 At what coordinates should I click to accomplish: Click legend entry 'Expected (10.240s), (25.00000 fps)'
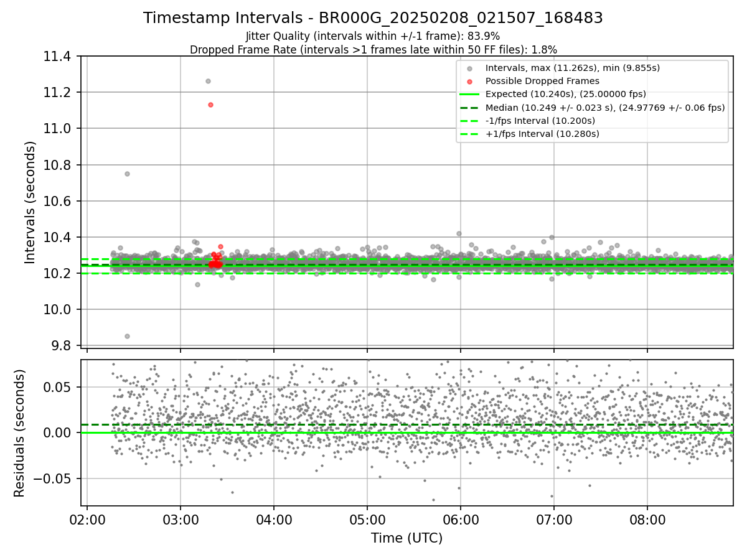click(x=566, y=94)
